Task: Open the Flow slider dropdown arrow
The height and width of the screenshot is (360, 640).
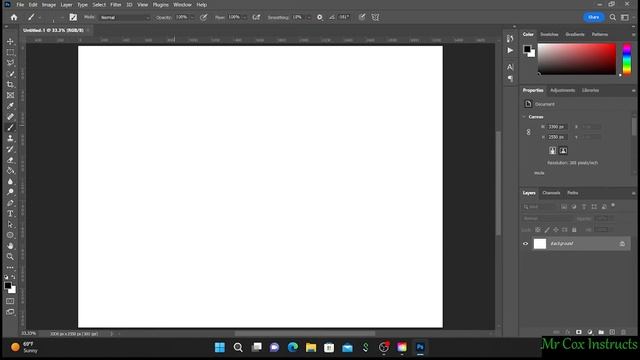Action: pyautogui.click(x=244, y=18)
